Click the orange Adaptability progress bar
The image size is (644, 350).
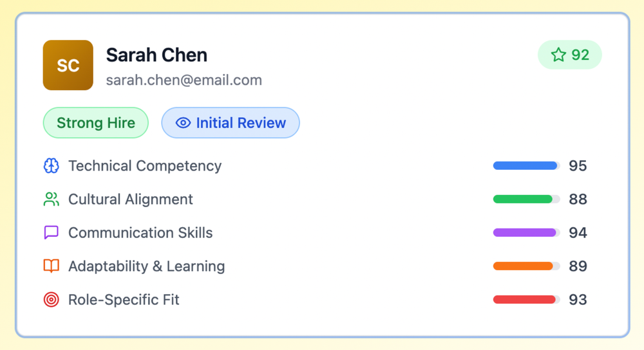[x=526, y=266]
